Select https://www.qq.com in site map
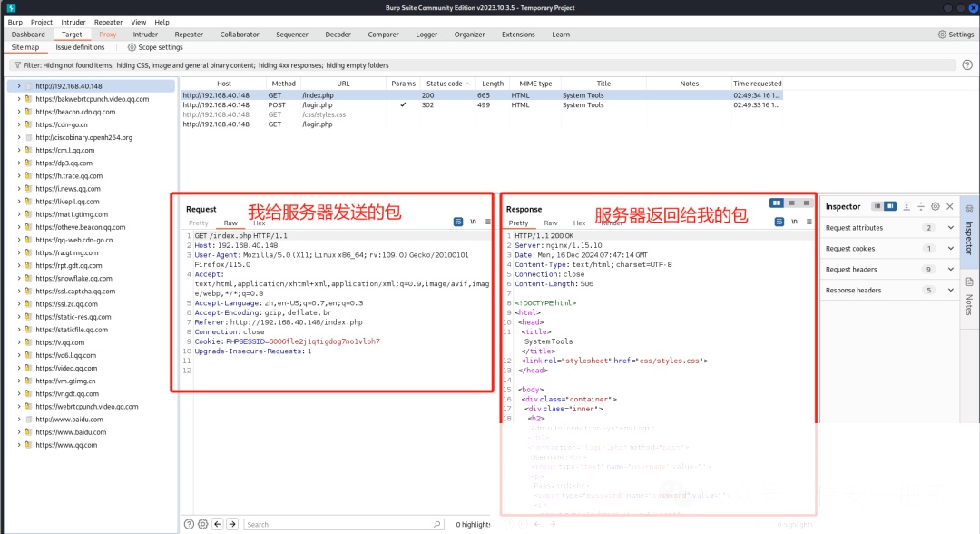Viewport: 980px width, 534px height. click(x=66, y=445)
